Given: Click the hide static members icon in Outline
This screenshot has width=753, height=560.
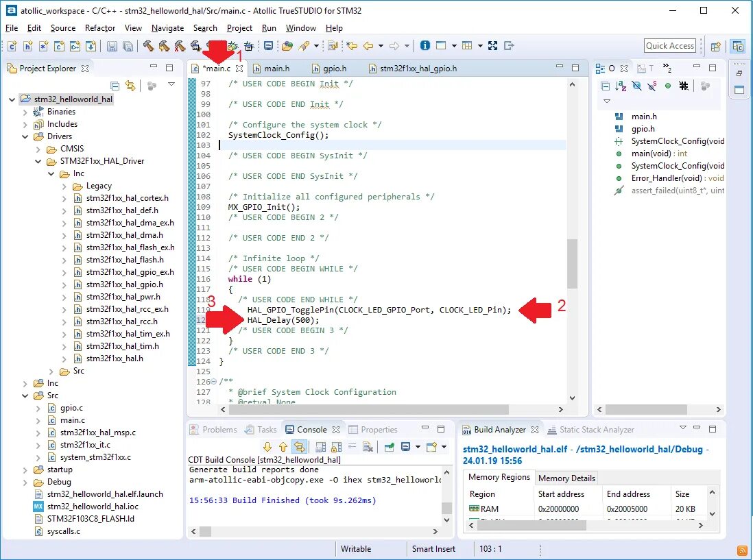Looking at the screenshot, I should [652, 86].
